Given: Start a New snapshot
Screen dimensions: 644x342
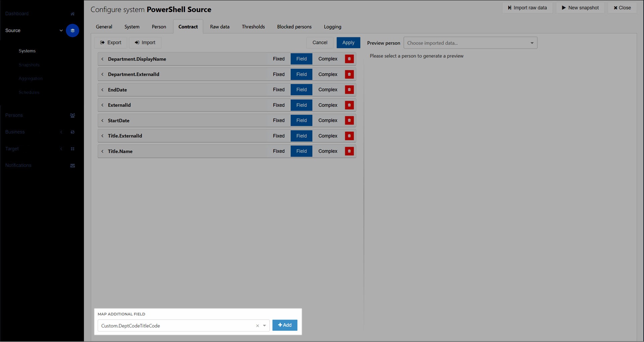Looking at the screenshot, I should [580, 8].
